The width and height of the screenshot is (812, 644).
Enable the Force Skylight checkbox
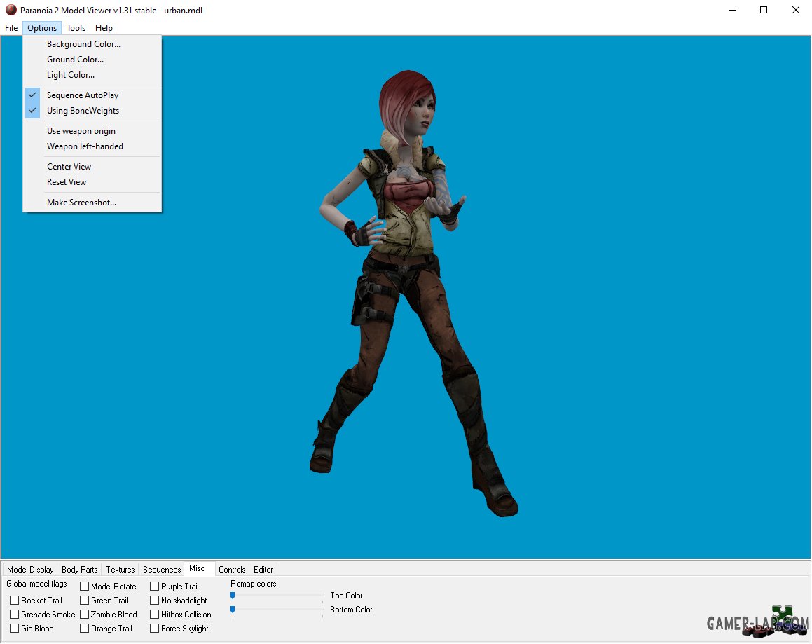point(154,629)
